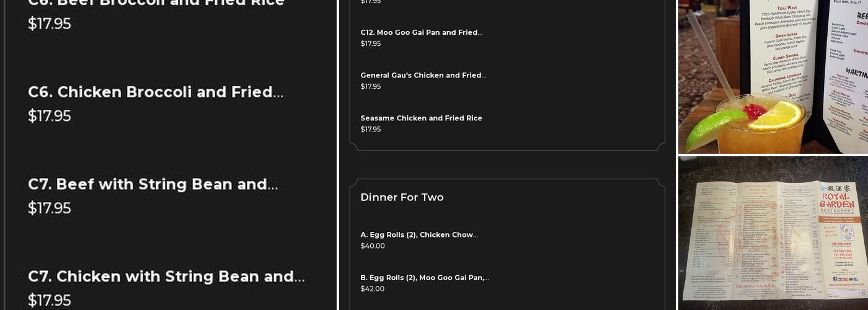The height and width of the screenshot is (310, 868).
Task: Select C12. Moo Goo Gai Pan item
Action: (x=421, y=33)
